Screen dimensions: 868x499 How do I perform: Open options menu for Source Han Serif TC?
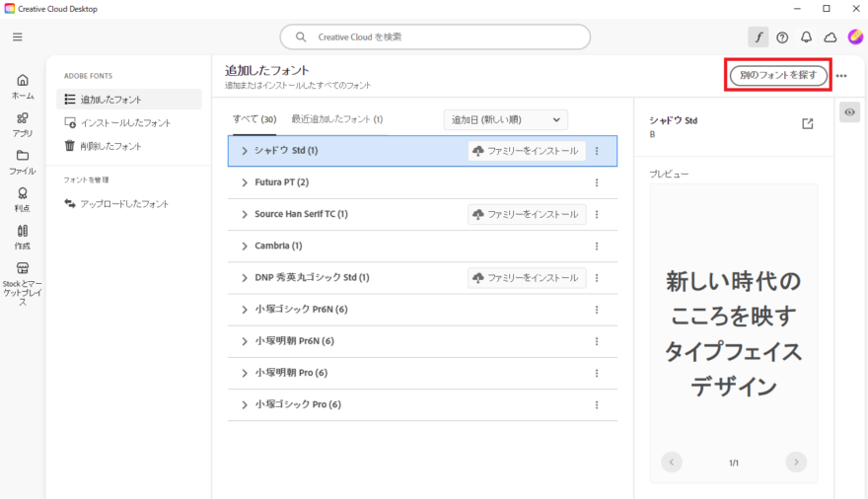coord(597,215)
